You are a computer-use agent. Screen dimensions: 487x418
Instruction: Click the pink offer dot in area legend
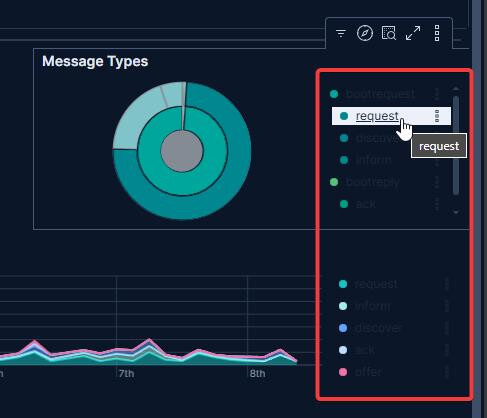(x=343, y=372)
